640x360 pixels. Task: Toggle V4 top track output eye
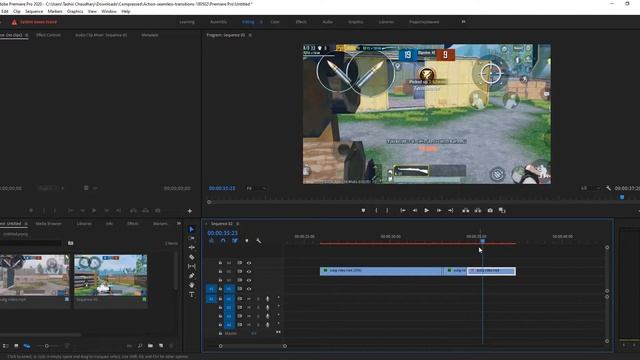249,263
